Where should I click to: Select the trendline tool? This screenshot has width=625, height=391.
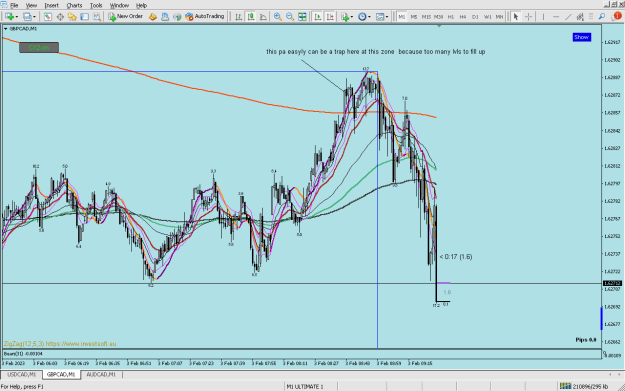(568, 17)
